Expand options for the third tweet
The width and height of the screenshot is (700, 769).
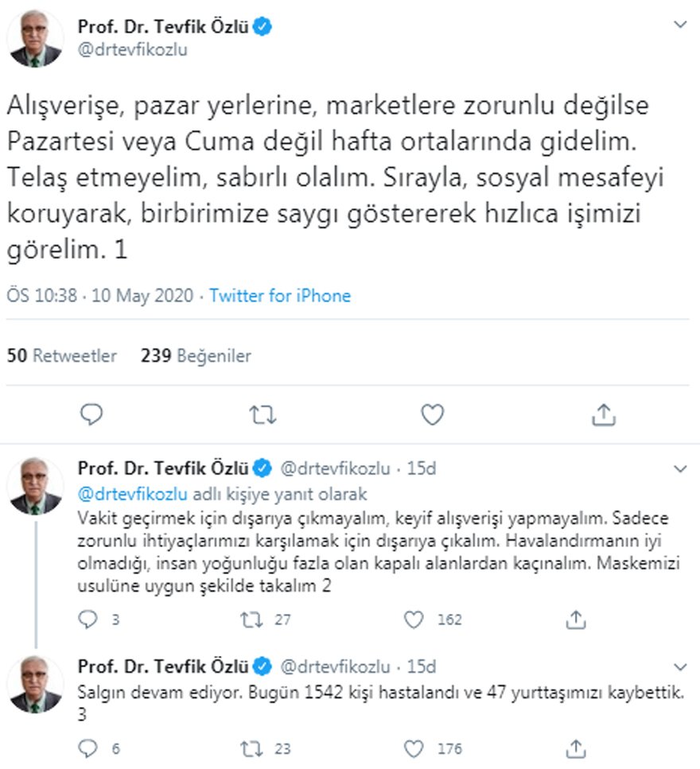(679, 666)
